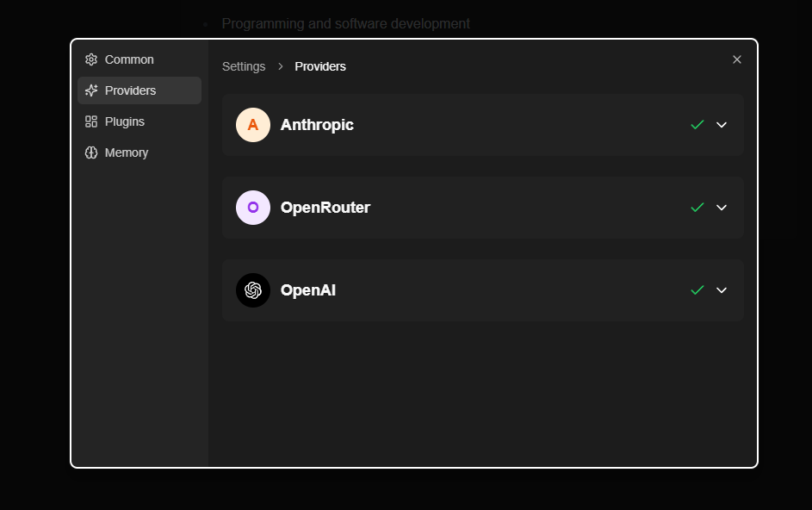The width and height of the screenshot is (812, 510).
Task: Open the Memory settings section
Action: (x=139, y=152)
